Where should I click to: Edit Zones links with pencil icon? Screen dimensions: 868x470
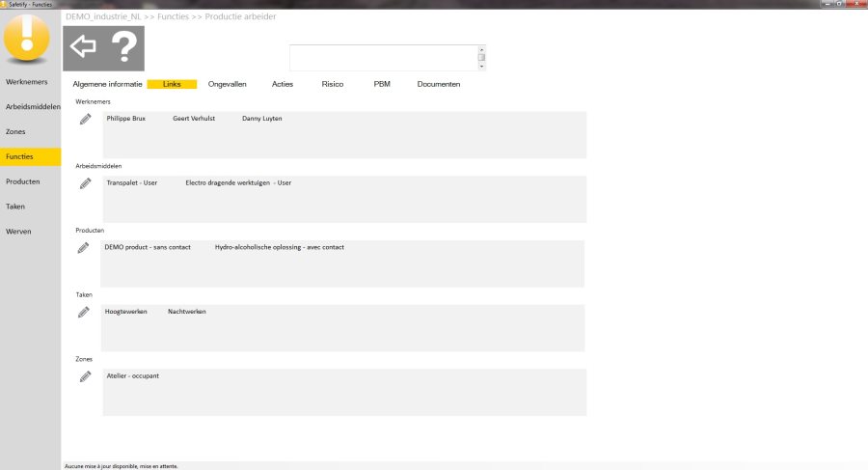(85, 376)
